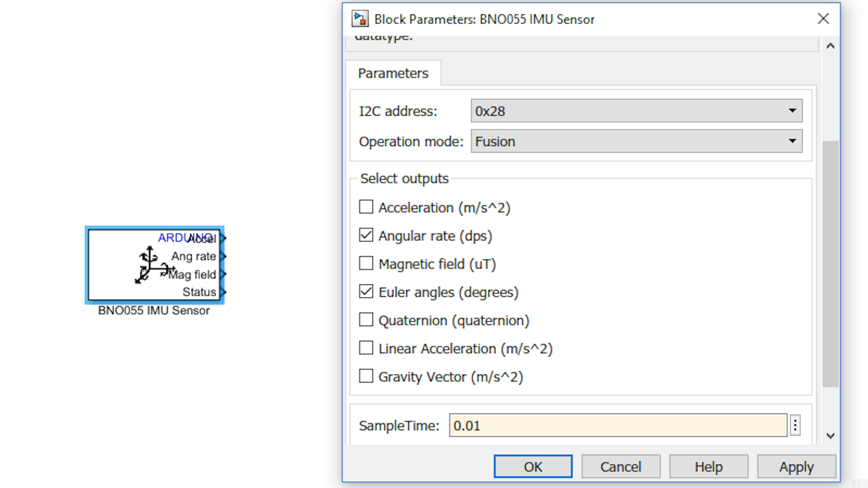Select the Parameters tab
The width and height of the screenshot is (868, 488).
[393, 73]
